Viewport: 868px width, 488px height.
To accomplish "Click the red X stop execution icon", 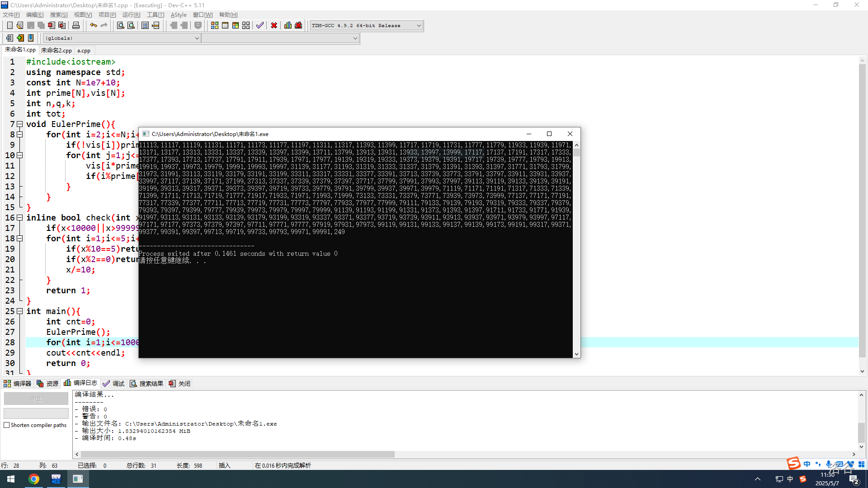I will 274,25.
